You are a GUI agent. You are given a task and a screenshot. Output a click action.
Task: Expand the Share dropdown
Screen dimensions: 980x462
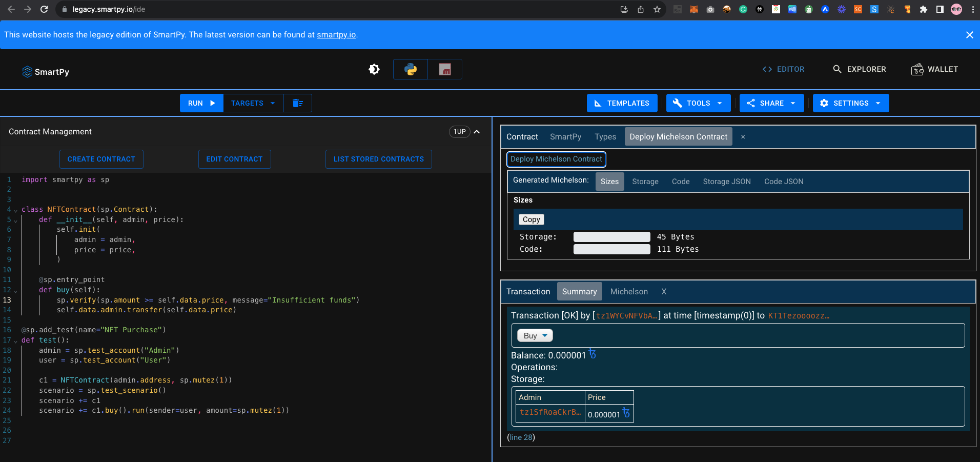point(771,103)
